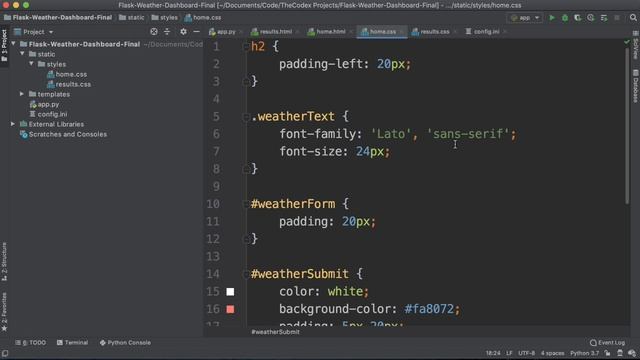Screen dimensions: 640x360
Task: Select Scratches and Consoles in project tree
Action: point(64,134)
